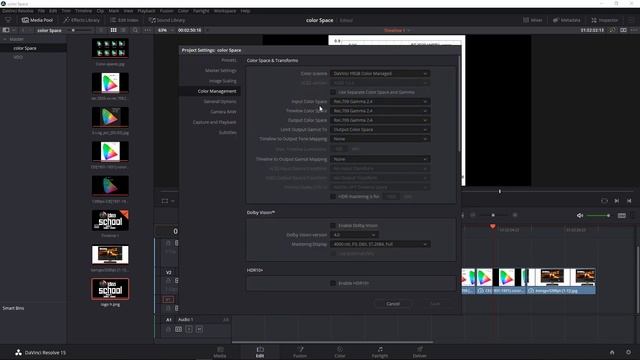
Task: Toggle loop playback icon
Action: pyautogui.click(x=604, y=201)
